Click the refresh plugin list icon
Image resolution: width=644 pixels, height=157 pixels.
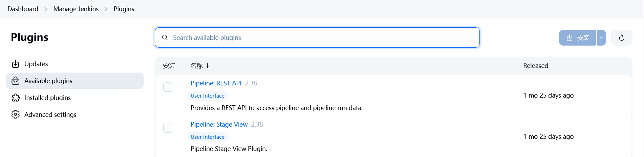622,38
